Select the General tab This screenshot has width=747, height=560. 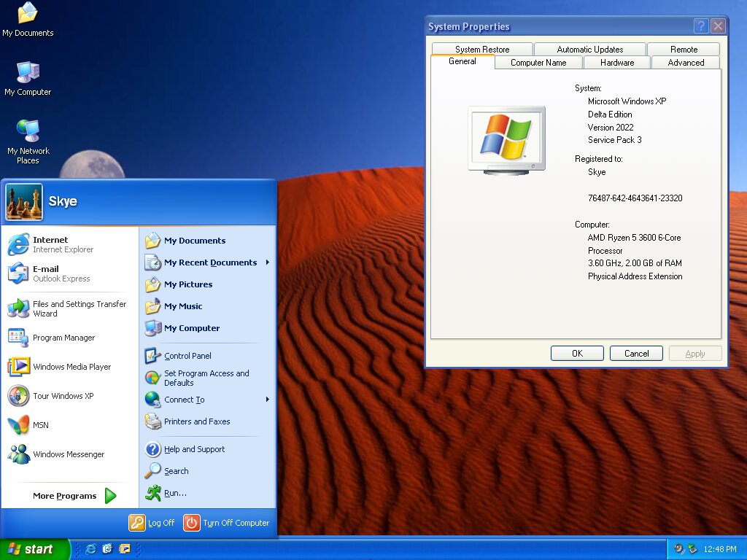click(x=462, y=61)
